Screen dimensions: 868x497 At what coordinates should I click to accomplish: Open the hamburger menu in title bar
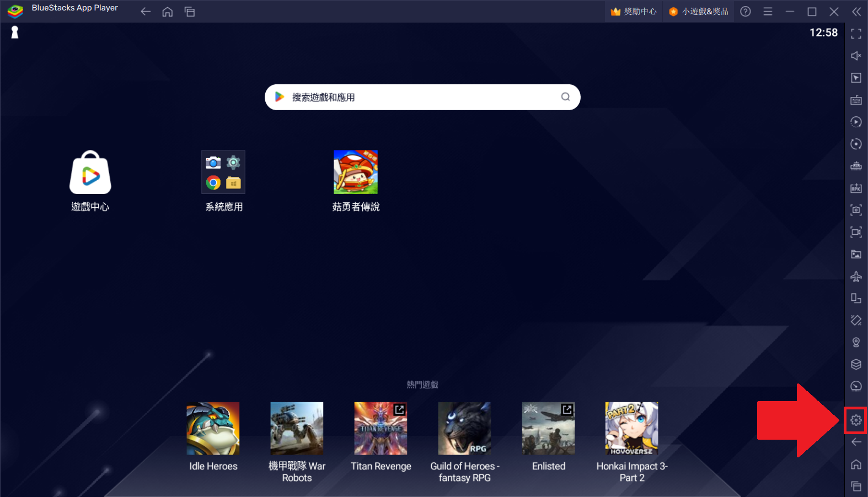point(768,12)
